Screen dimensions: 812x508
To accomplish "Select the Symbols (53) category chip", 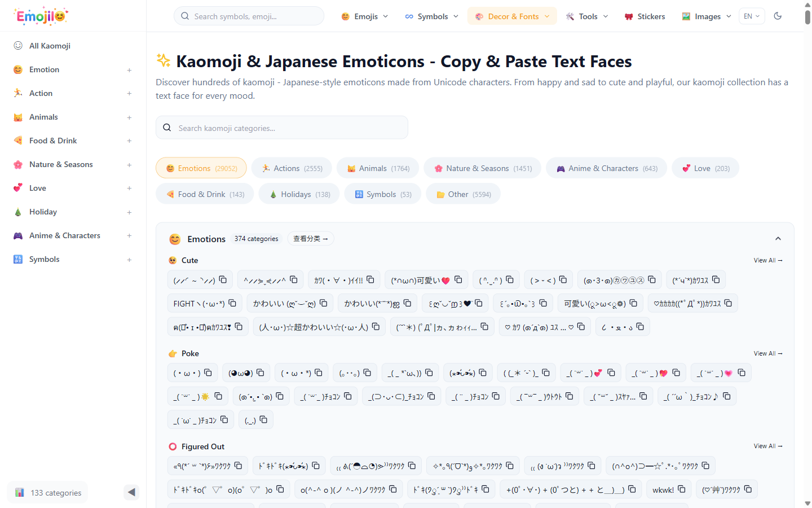I will click(383, 194).
